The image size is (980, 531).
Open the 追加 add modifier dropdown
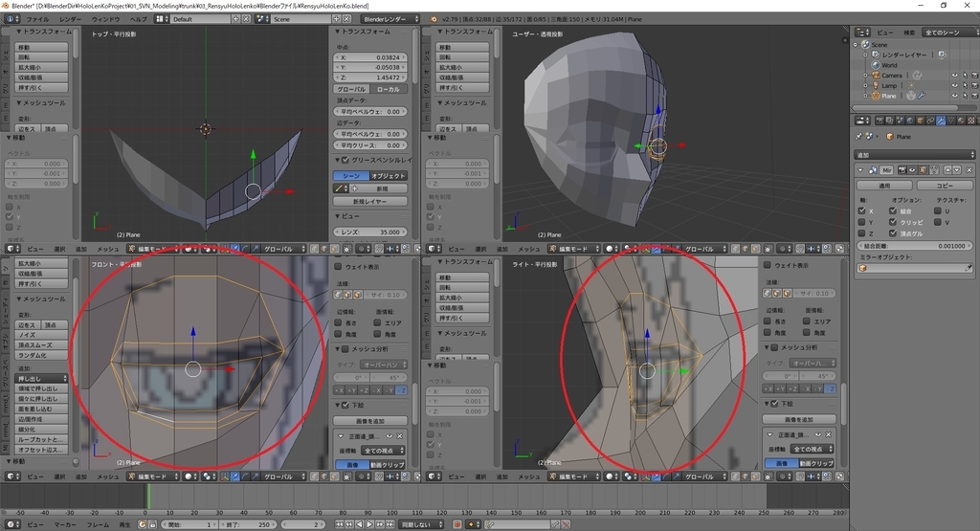pos(914,155)
